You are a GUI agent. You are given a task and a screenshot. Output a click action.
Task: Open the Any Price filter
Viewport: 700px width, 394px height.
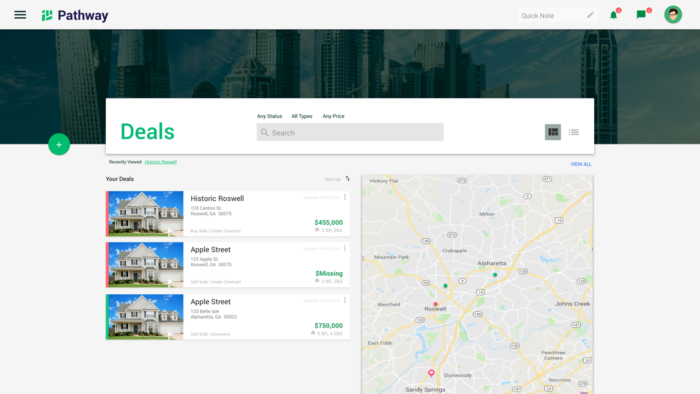[x=333, y=116]
